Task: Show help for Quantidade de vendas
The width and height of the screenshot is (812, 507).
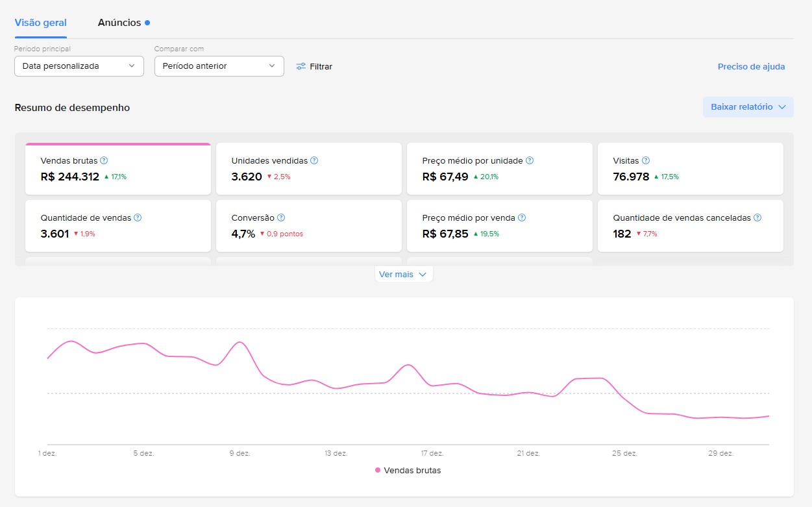Action: (138, 218)
